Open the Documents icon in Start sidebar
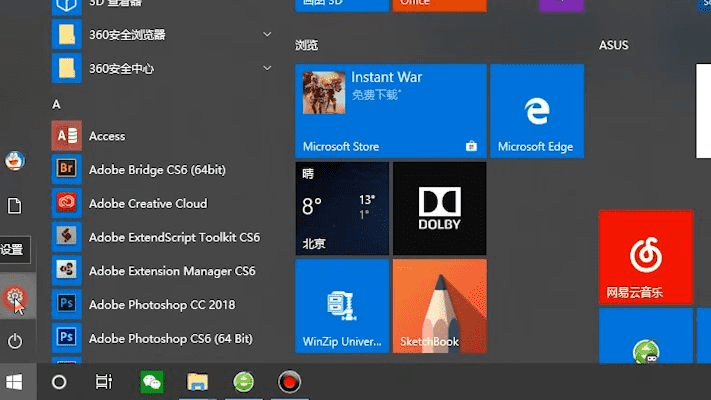 pyautogui.click(x=15, y=206)
